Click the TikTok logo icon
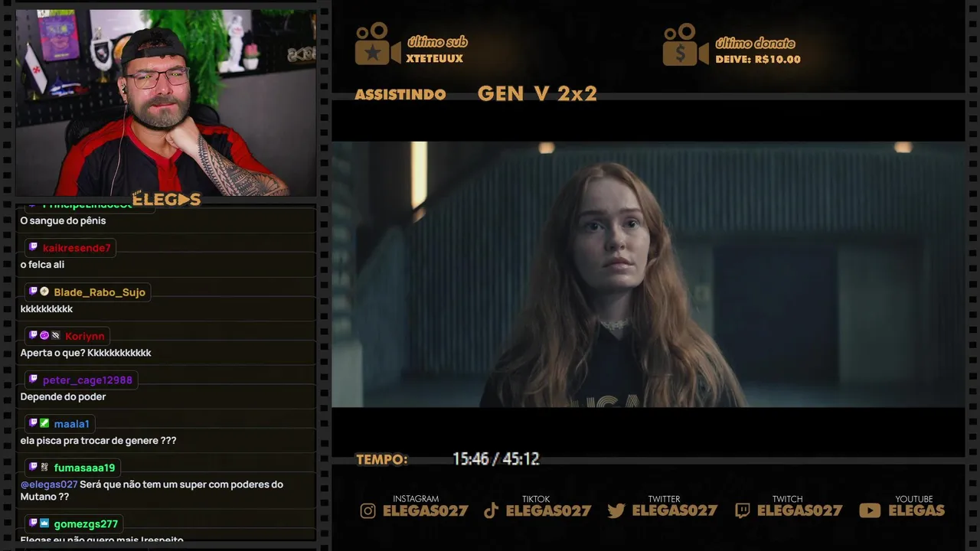This screenshot has width=980, height=551. pos(492,511)
